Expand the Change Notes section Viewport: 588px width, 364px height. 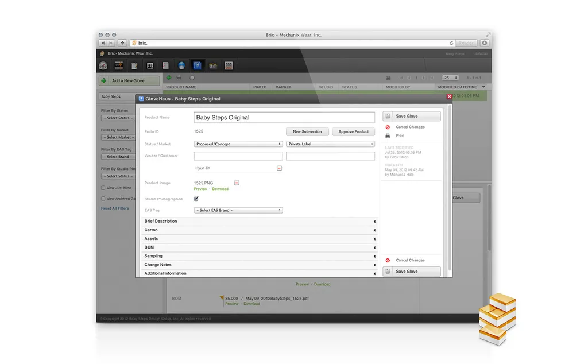[x=259, y=265]
